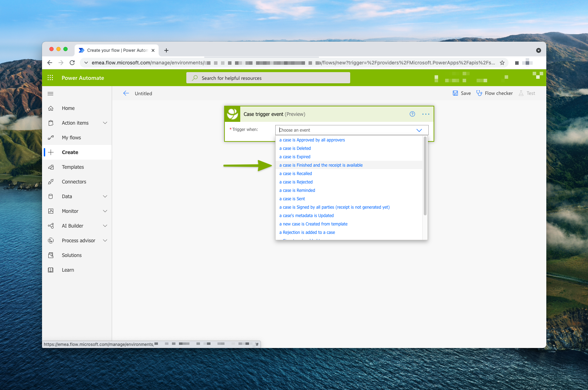Image resolution: width=588 pixels, height=390 pixels.
Task: Click the My flows icon
Action: coord(51,138)
